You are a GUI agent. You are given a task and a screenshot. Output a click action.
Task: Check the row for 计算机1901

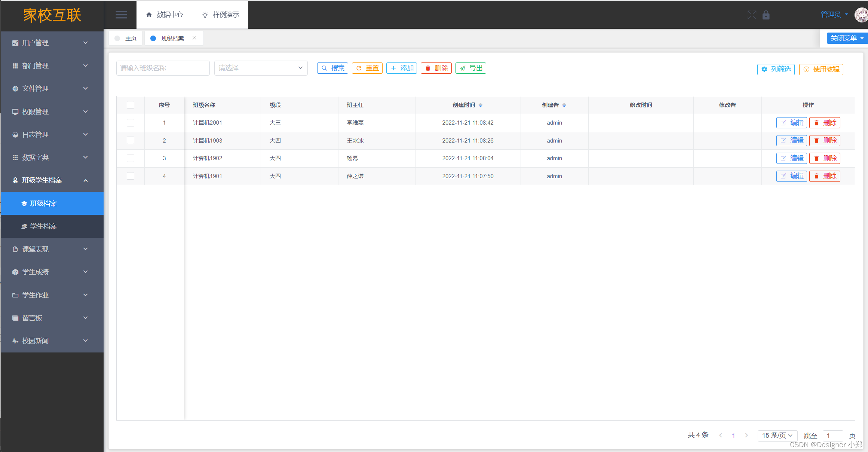(131, 176)
